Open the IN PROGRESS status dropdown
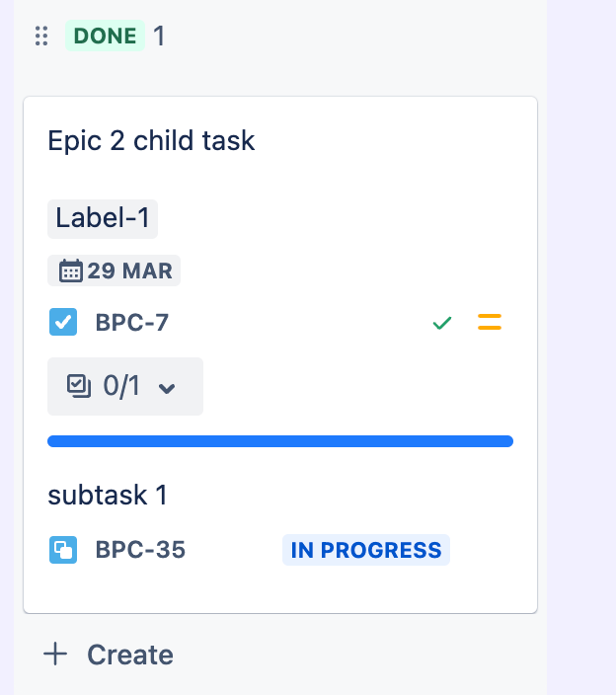Image resolution: width=616 pixels, height=695 pixels. point(366,550)
